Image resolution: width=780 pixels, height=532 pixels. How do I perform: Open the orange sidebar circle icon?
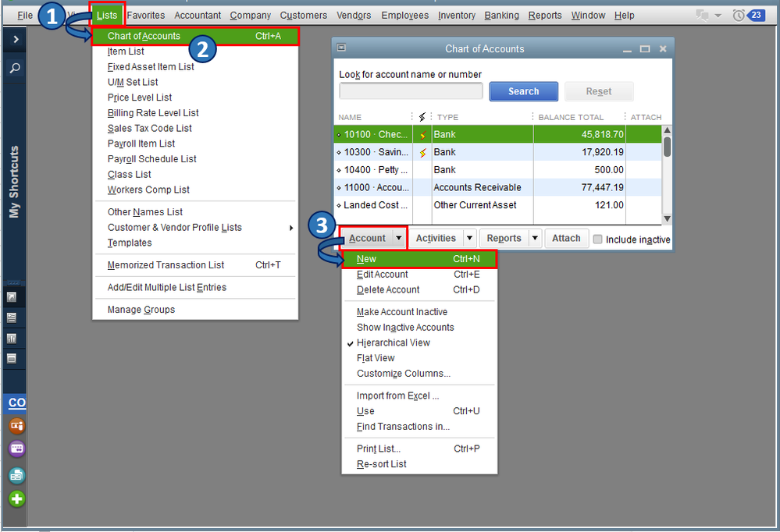pos(17,426)
